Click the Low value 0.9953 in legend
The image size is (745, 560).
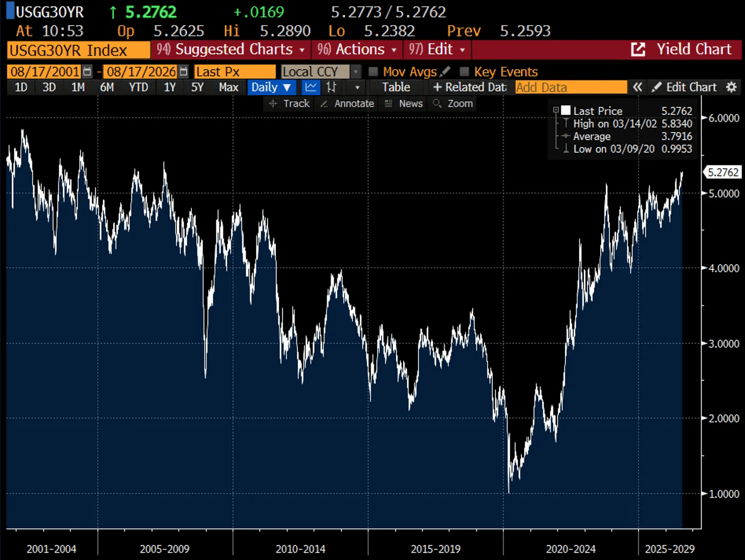676,149
